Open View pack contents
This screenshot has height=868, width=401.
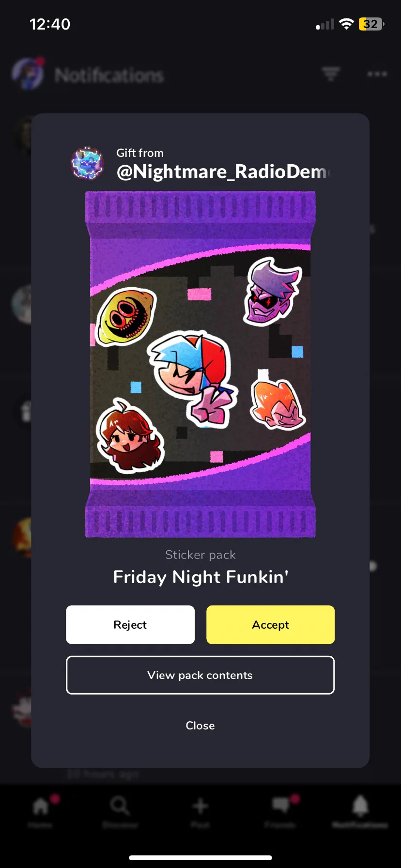[x=200, y=675]
